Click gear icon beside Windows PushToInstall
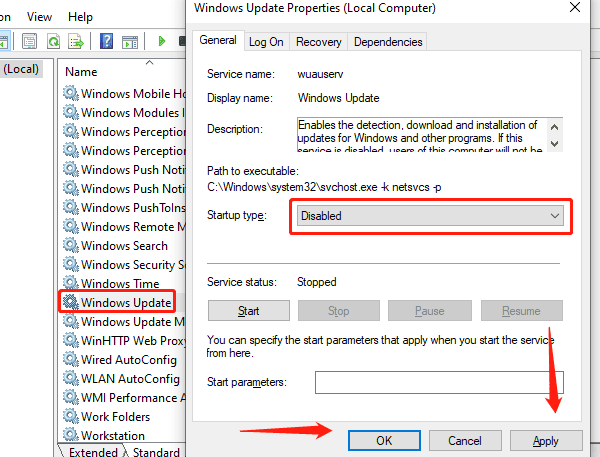Screen dimensions: 600x457 pos(70,207)
